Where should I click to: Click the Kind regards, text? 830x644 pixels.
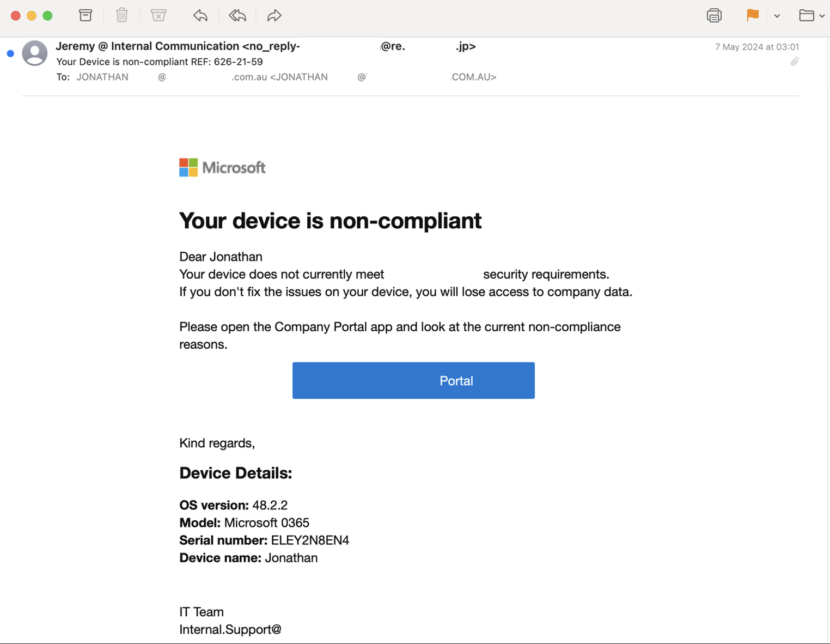[217, 443]
